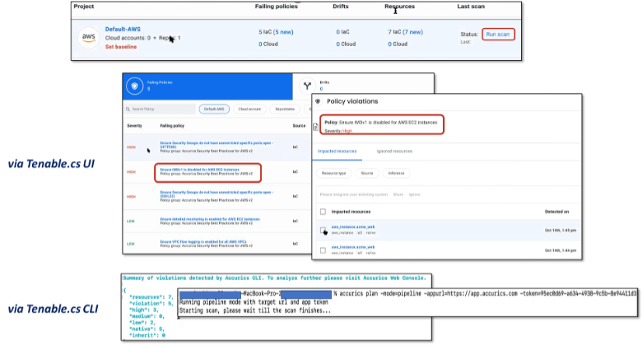Screen dimensions: 644x346
Task: Switch to the Impacted resources tab
Action: (339, 151)
